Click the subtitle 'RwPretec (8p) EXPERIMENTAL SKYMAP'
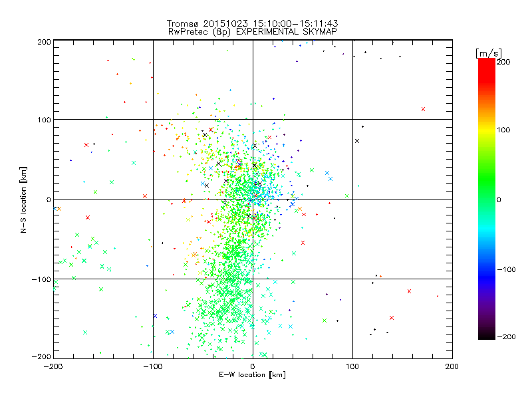 pyautogui.click(x=253, y=32)
